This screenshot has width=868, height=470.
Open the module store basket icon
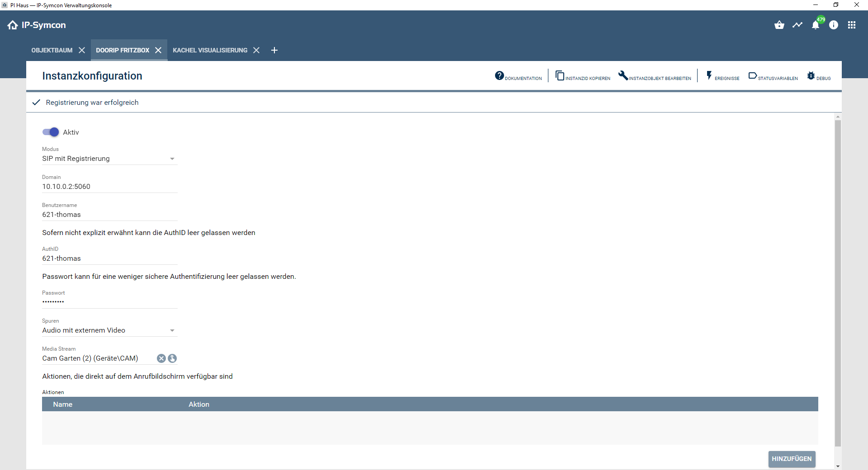coord(779,25)
